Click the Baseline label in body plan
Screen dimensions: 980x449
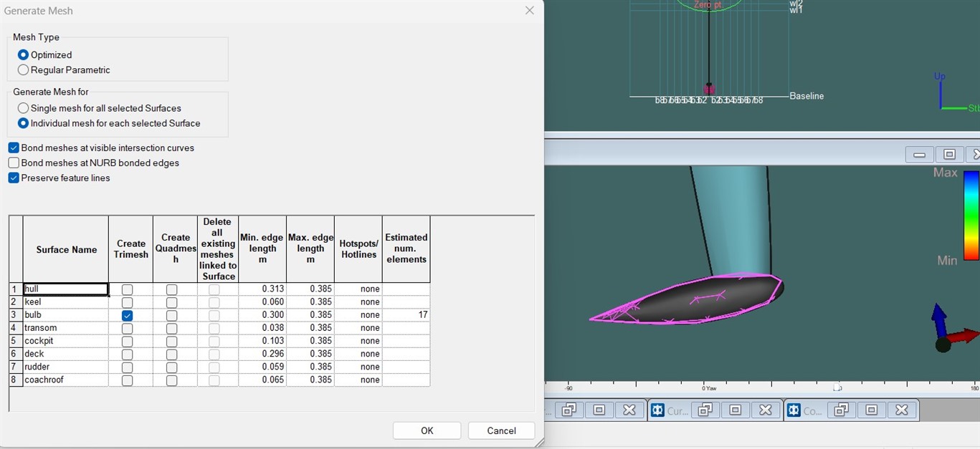click(x=807, y=96)
